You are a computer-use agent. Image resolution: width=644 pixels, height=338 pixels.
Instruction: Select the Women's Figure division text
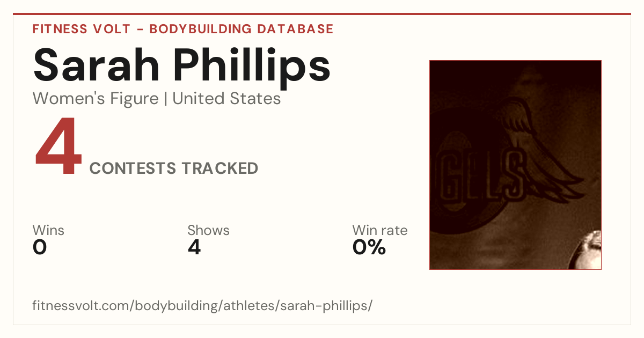click(x=96, y=99)
